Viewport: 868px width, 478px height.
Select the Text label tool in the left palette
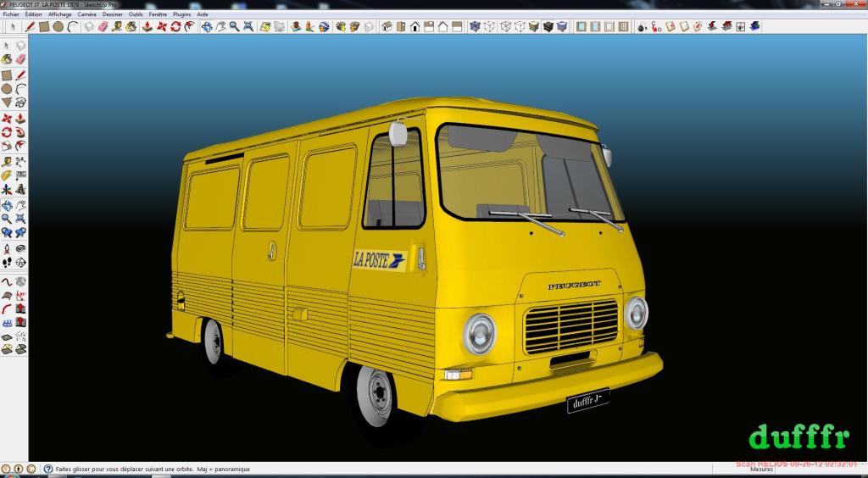click(20, 175)
